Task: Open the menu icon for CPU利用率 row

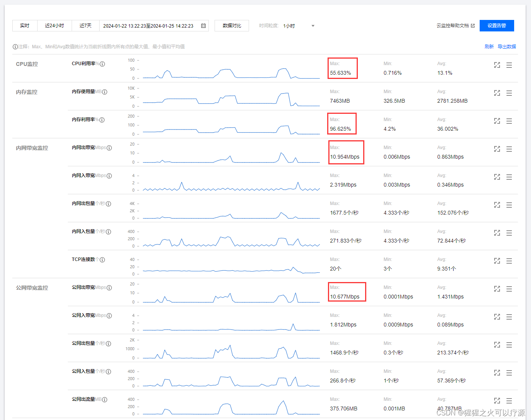Action: (x=509, y=65)
